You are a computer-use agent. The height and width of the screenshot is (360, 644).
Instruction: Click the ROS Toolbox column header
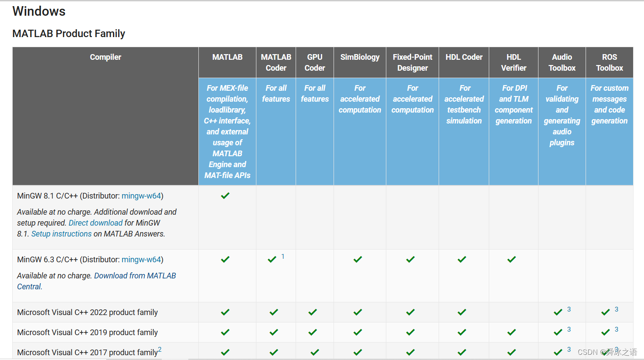610,62
